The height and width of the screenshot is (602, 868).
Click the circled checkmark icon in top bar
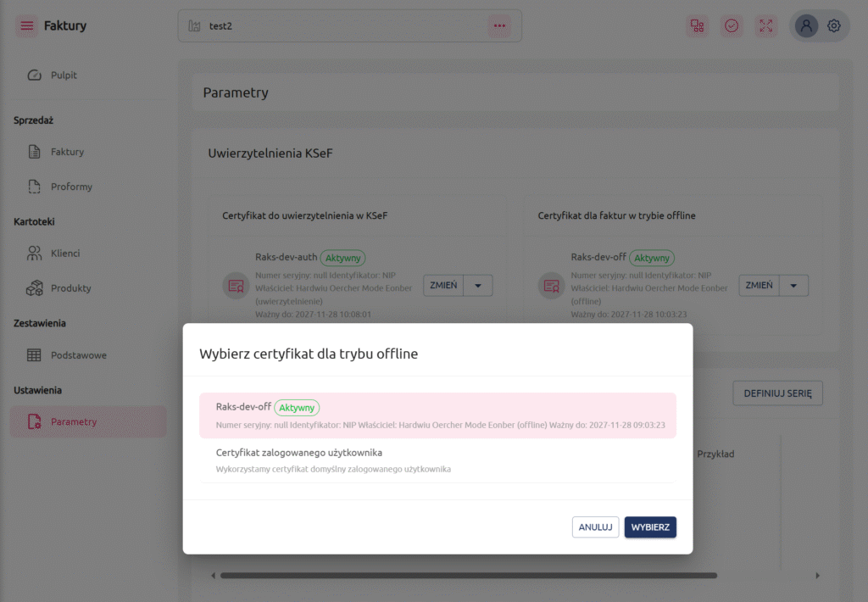pos(732,25)
